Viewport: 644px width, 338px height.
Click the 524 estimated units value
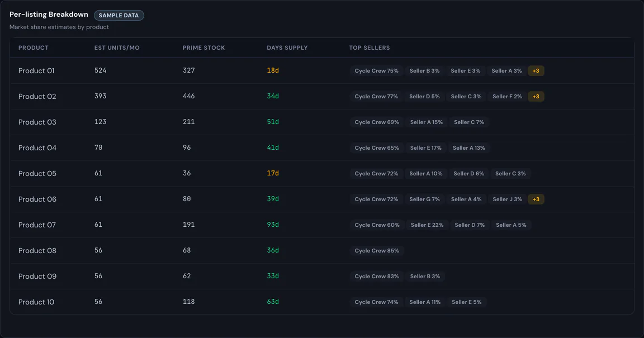coord(100,70)
